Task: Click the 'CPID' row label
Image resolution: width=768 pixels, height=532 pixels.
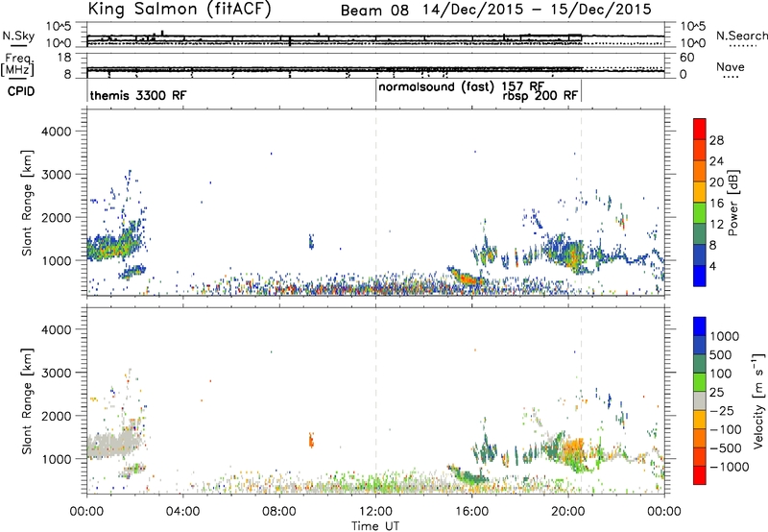Action: [x=21, y=91]
